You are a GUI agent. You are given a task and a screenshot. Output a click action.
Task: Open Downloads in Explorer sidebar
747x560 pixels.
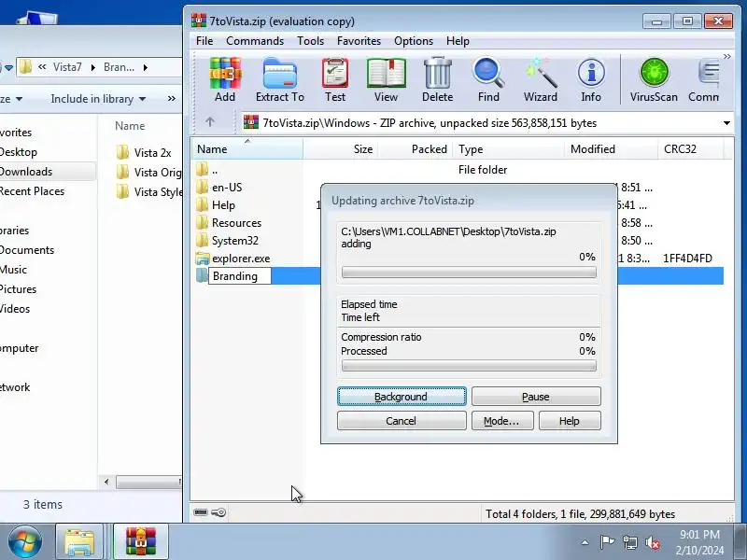(26, 172)
